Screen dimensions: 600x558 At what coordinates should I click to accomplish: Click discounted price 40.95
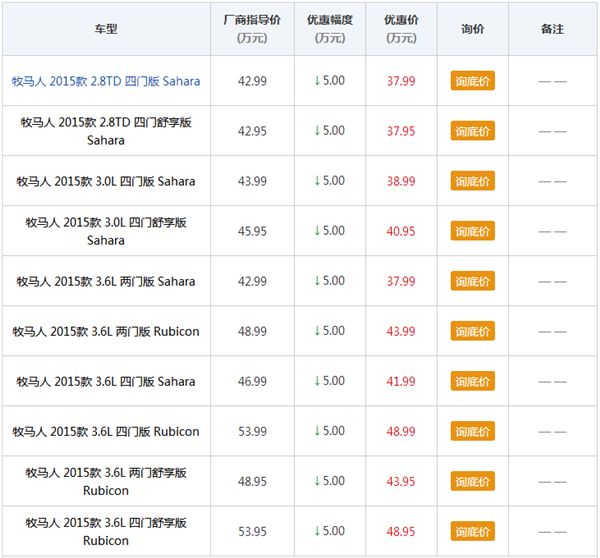(x=401, y=232)
